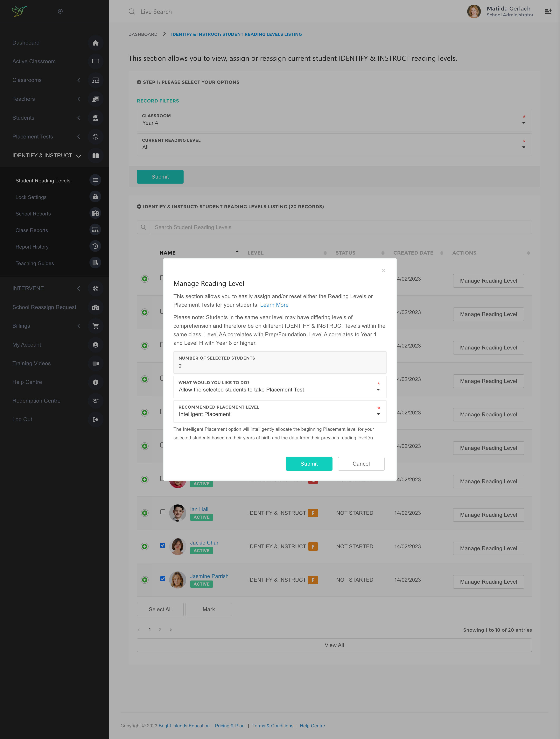The image size is (560, 739).
Task: Check Ian Hall's checkbox
Action: coord(163,512)
